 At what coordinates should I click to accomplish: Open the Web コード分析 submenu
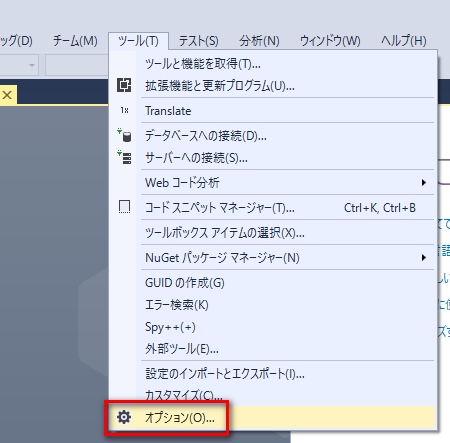tap(273, 183)
